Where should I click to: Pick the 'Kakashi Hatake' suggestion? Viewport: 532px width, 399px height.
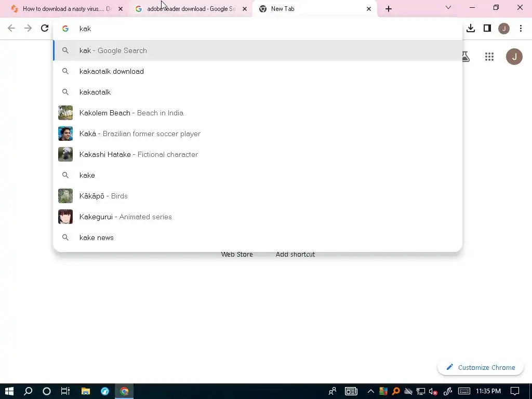[258, 154]
